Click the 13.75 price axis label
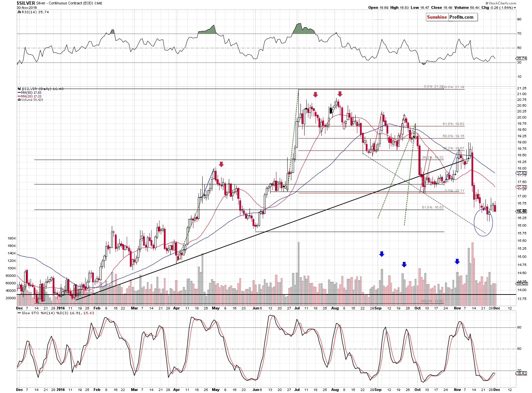 (521, 299)
